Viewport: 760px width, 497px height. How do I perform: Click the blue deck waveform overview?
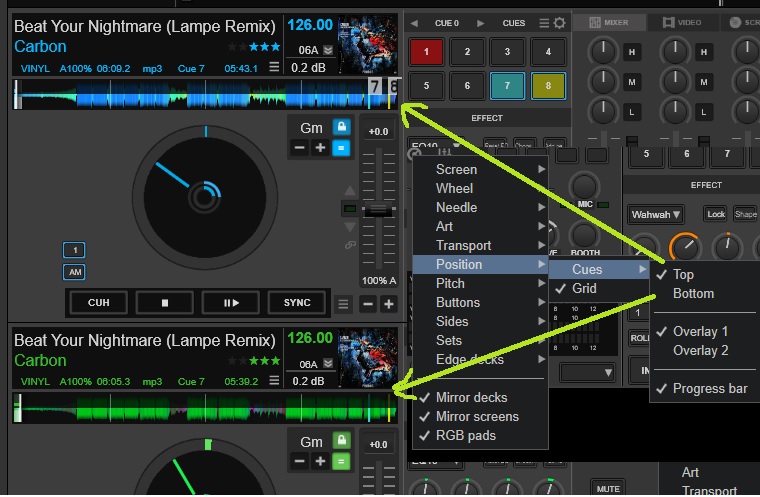(x=206, y=94)
